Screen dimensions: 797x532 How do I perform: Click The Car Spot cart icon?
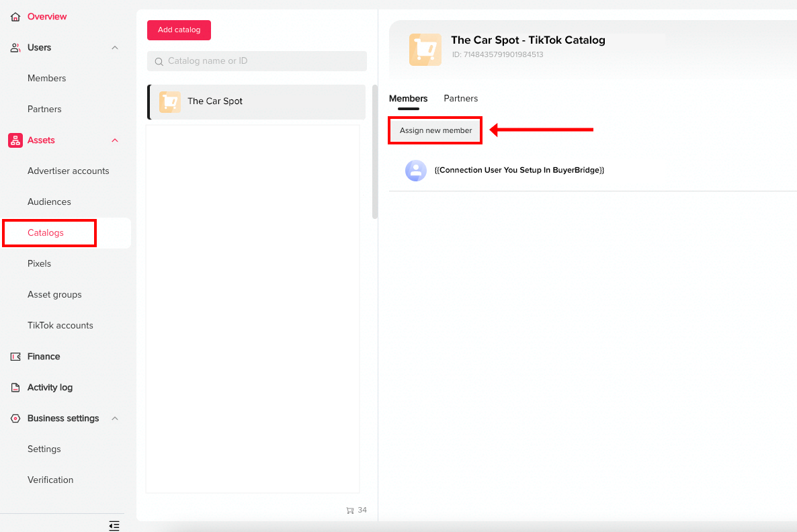(x=170, y=101)
